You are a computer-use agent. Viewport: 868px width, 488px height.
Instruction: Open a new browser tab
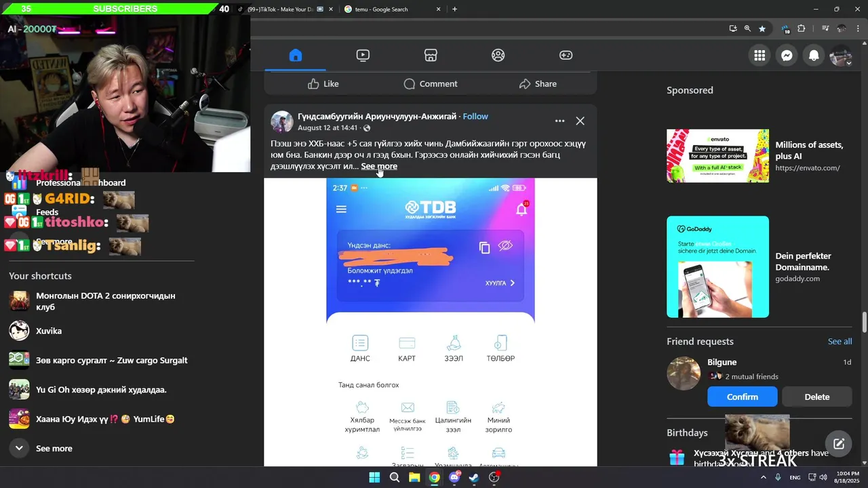tap(454, 9)
